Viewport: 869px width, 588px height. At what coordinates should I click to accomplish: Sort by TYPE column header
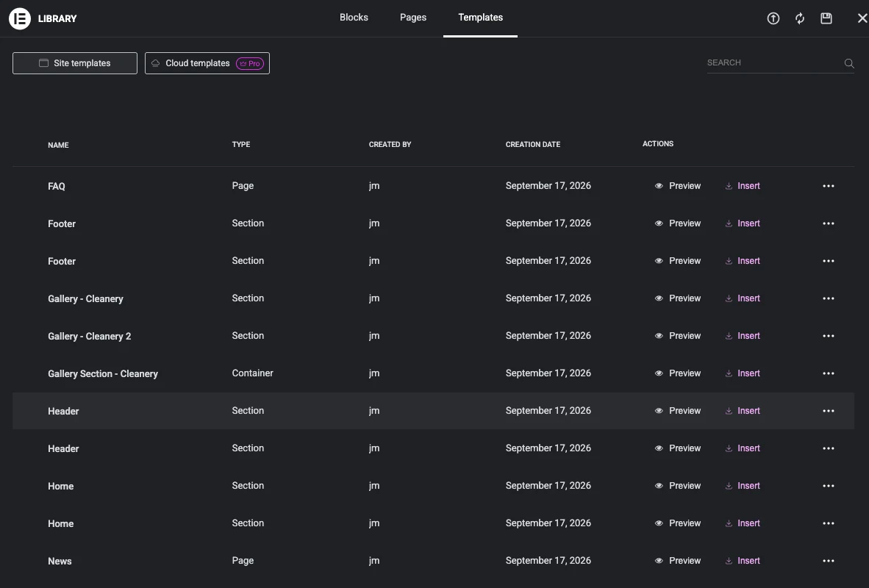241,145
